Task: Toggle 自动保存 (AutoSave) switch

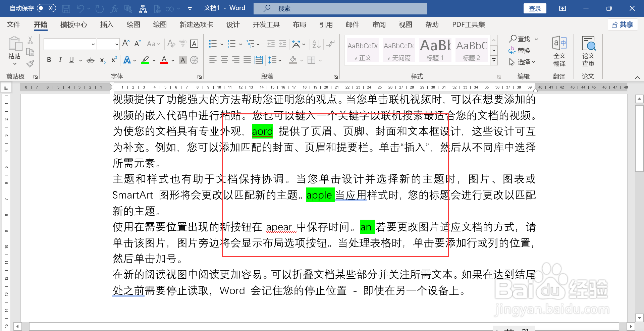Action: coord(46,8)
